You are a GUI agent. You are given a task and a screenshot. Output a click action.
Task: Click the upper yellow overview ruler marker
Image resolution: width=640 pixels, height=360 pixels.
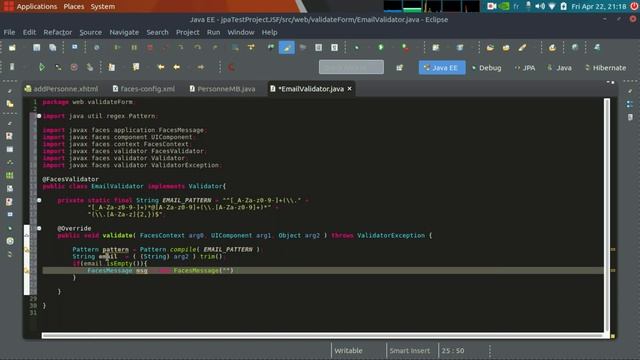point(613,249)
